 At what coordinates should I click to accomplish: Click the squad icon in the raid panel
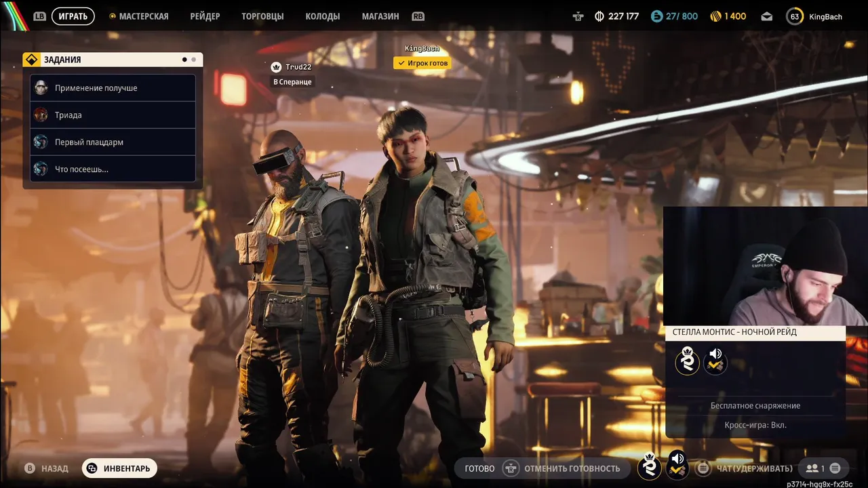click(687, 361)
